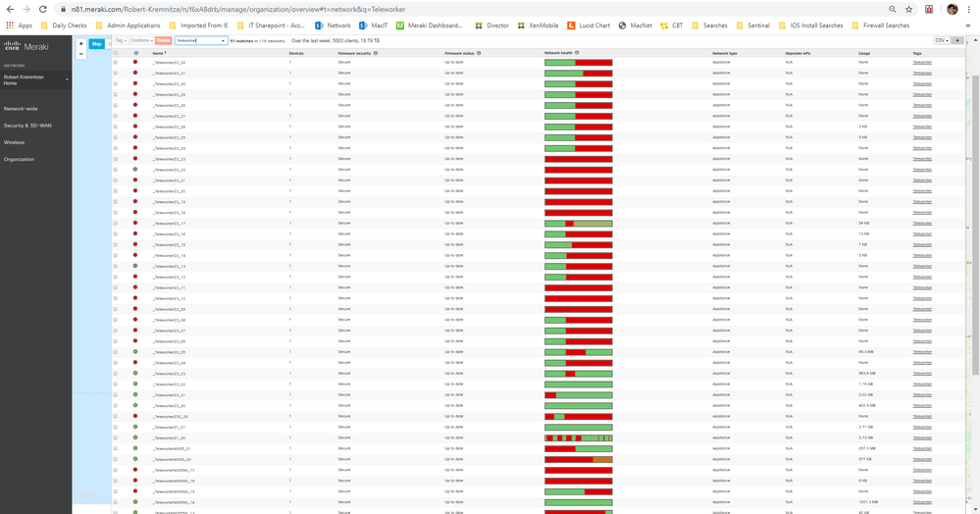Expand the Combine dropdown
The width and height of the screenshot is (980, 514).
141,40
